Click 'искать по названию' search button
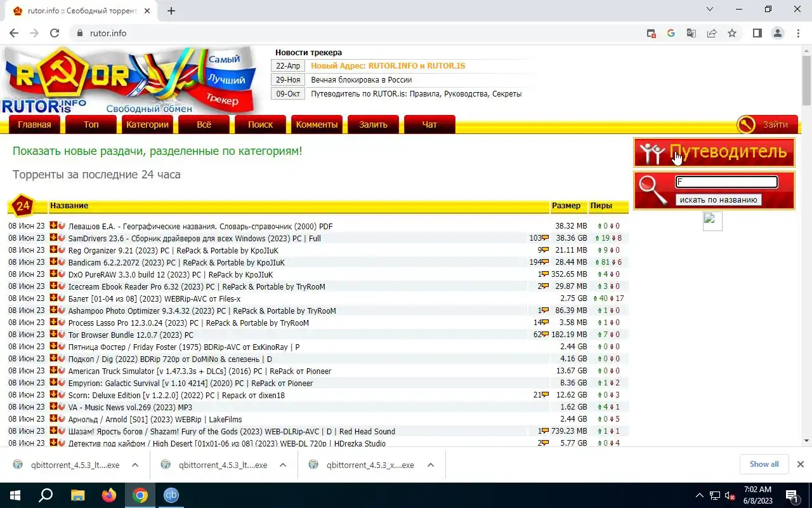 [x=718, y=199]
